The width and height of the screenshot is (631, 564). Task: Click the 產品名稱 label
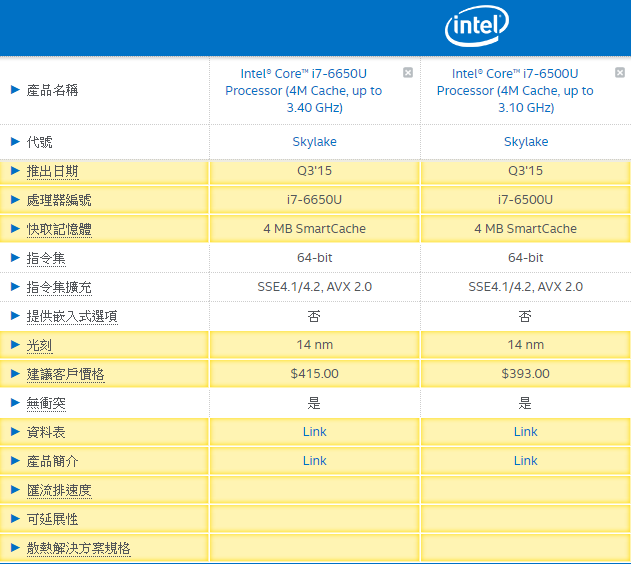52,90
